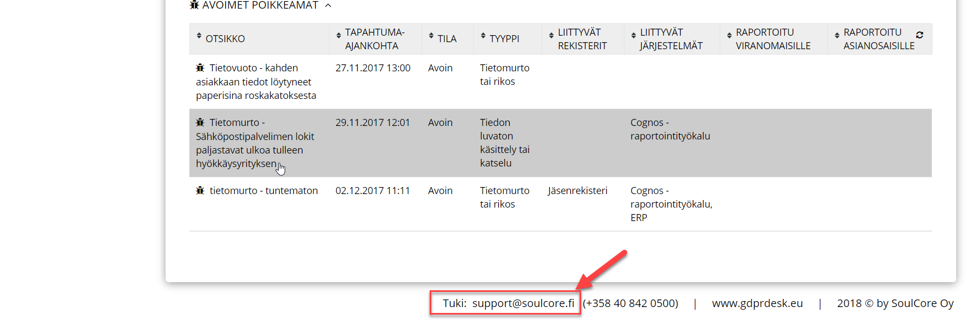The image size is (980, 320).
Task: Open tietomurto - tuntematon incident
Action: coord(264,191)
